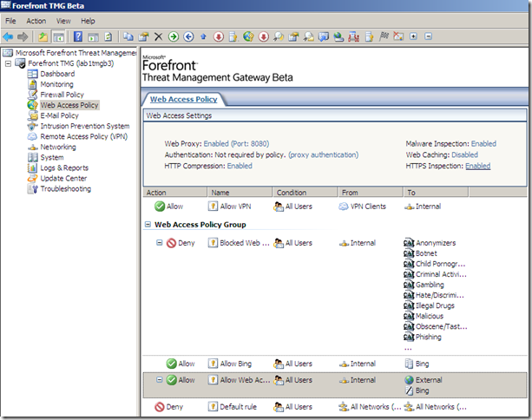532x420 pixels.
Task: Click the Web Caching Disabled link
Action: click(x=464, y=154)
